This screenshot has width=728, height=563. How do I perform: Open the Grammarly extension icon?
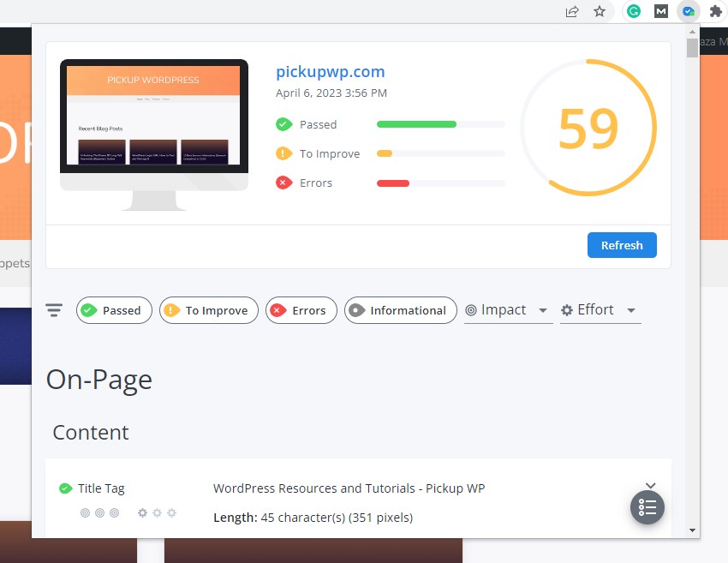(634, 11)
